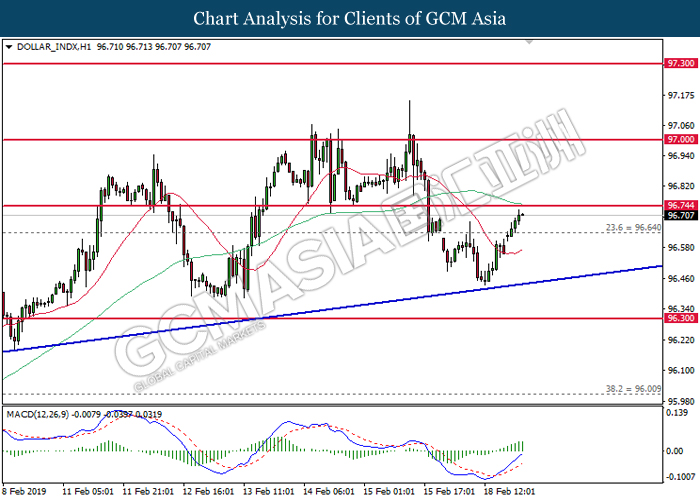The width and height of the screenshot is (700, 500).
Task: Click the MACD -0.1007 scale value
Action: pos(680,477)
